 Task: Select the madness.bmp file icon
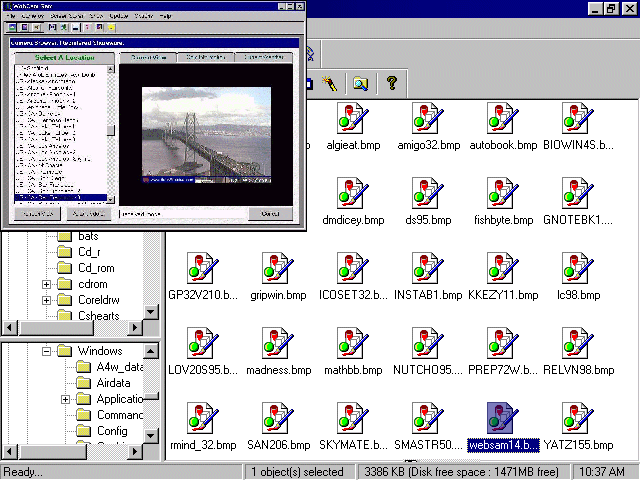(275, 345)
